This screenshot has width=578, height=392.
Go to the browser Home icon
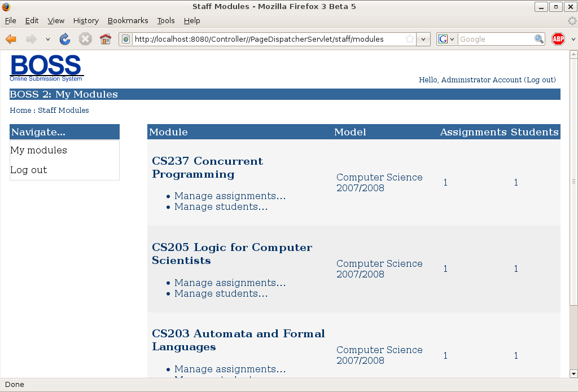105,39
